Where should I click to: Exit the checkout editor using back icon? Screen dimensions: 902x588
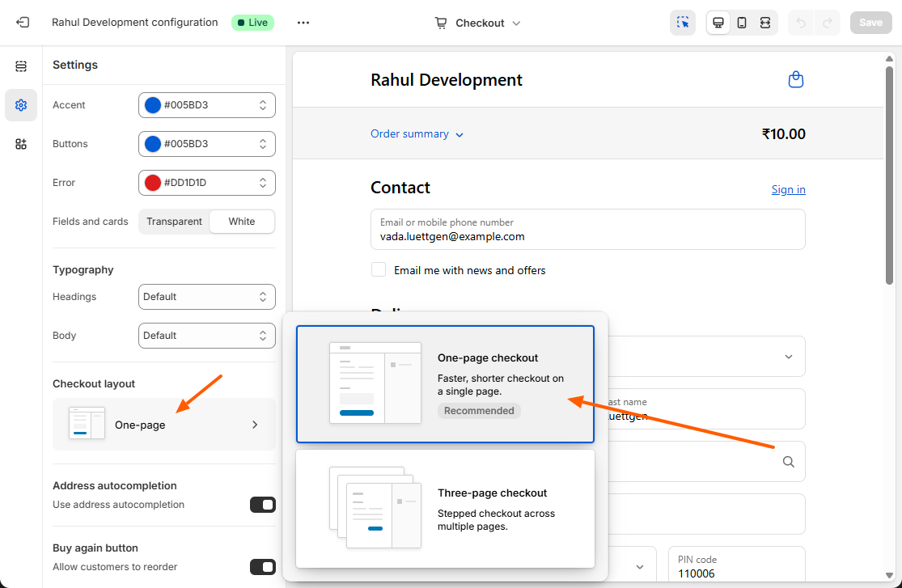point(23,23)
